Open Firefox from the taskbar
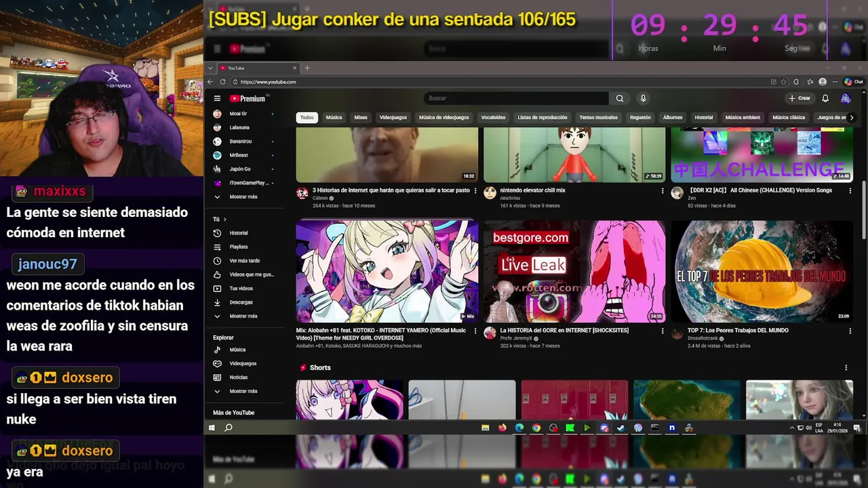Viewport: 868px width, 488px height. click(x=502, y=428)
